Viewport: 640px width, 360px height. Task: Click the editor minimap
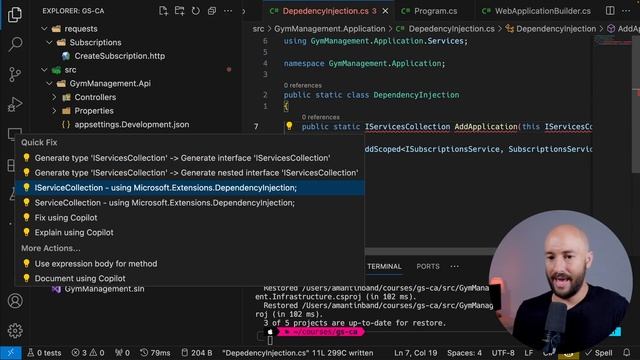(612, 41)
